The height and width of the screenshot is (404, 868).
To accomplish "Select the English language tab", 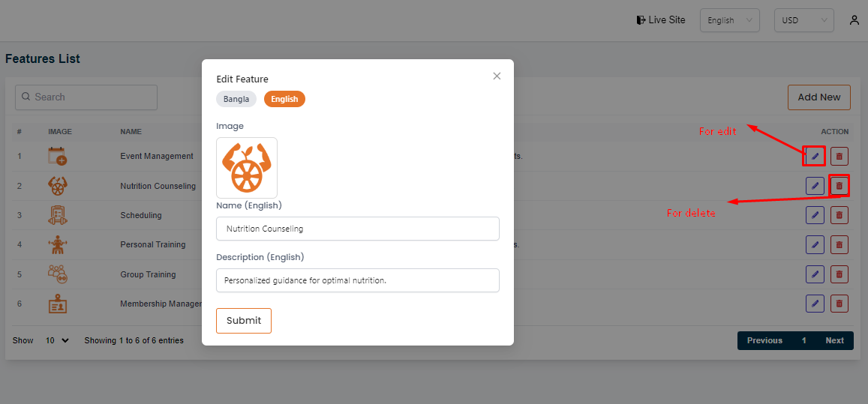I will click(284, 99).
